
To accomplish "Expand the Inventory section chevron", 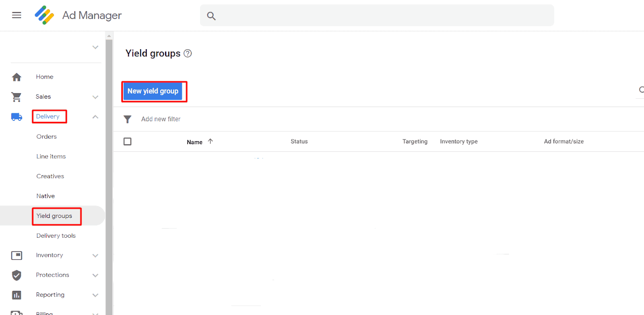I will [x=95, y=255].
